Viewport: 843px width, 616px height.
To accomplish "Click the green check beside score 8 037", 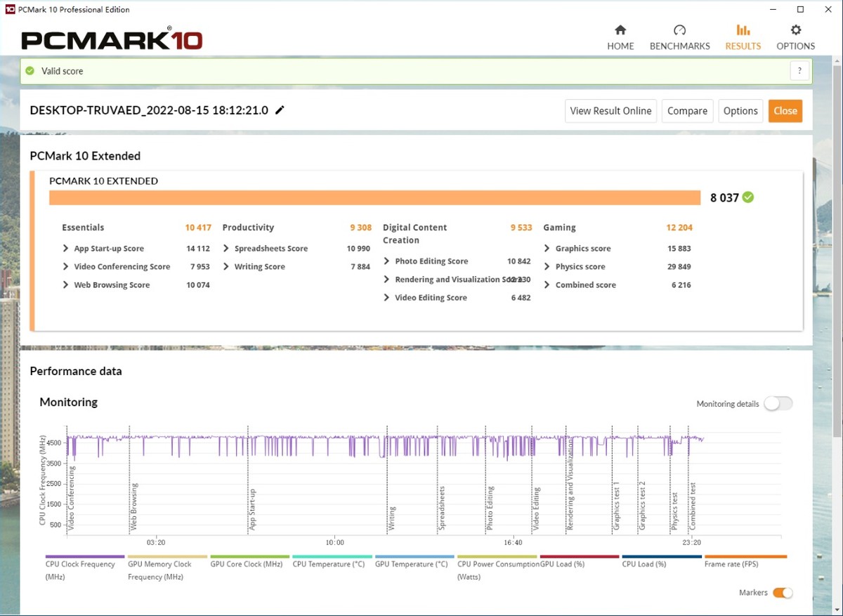I will [748, 197].
